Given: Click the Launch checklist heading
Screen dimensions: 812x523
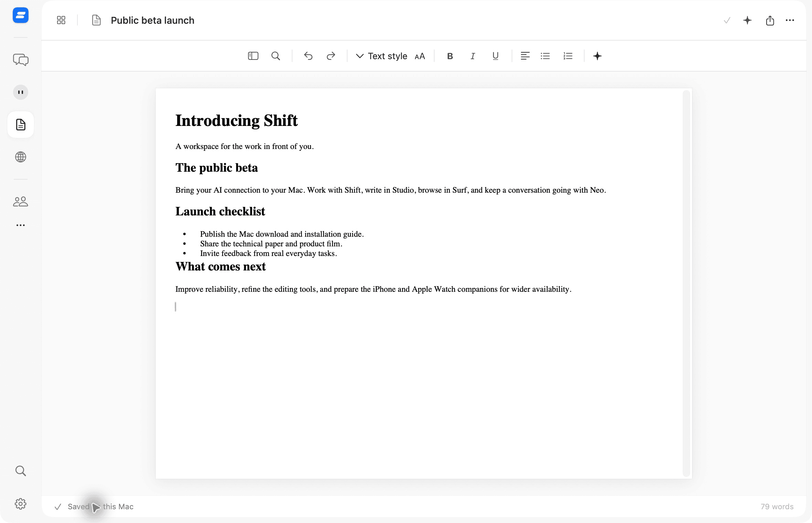Looking at the screenshot, I should pos(220,211).
